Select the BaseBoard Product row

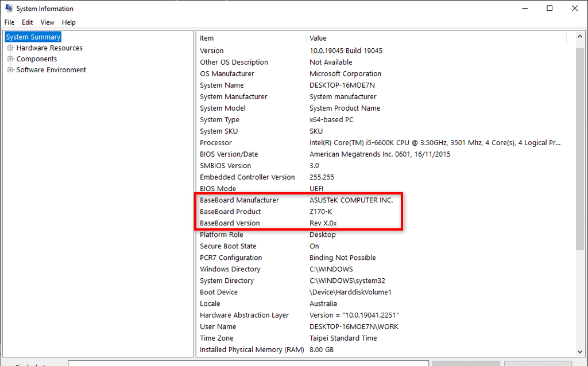pos(382,212)
